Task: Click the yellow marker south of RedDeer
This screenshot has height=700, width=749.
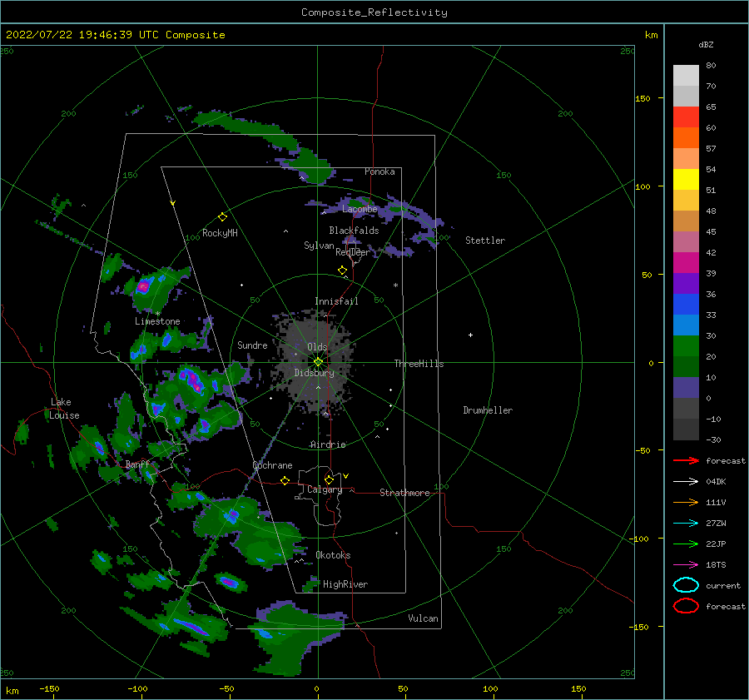Action: [x=342, y=271]
